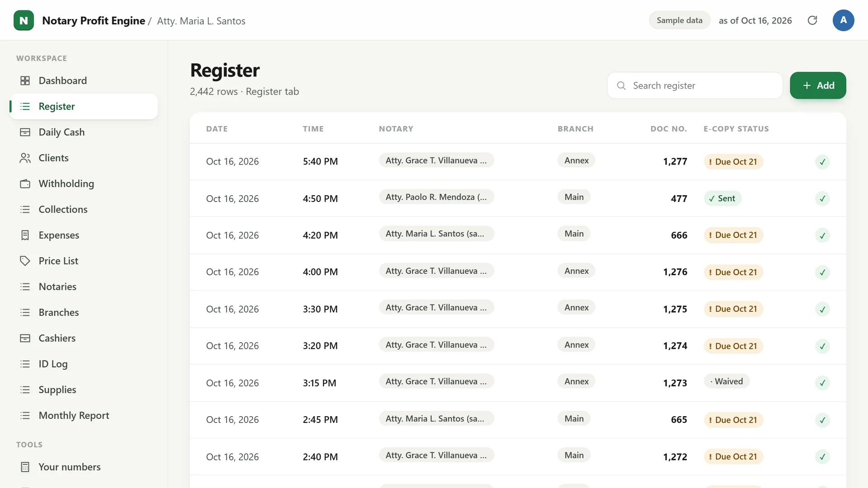868x488 pixels.
Task: Click the Withholding wallet icon
Action: click(25, 183)
